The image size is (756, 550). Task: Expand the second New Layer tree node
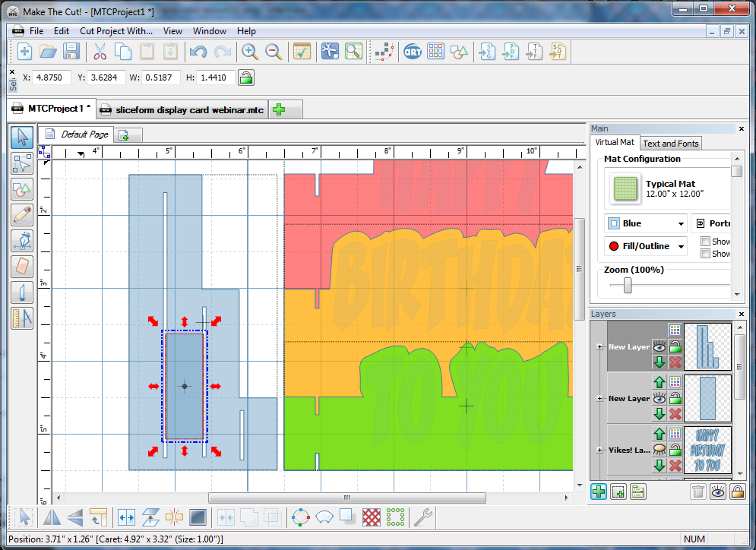[599, 398]
